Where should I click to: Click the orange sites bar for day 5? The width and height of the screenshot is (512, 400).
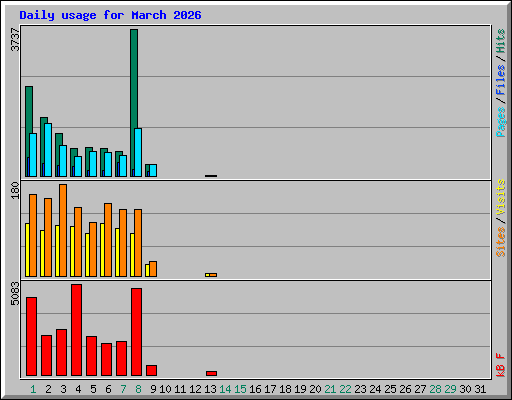pyautogui.click(x=93, y=249)
